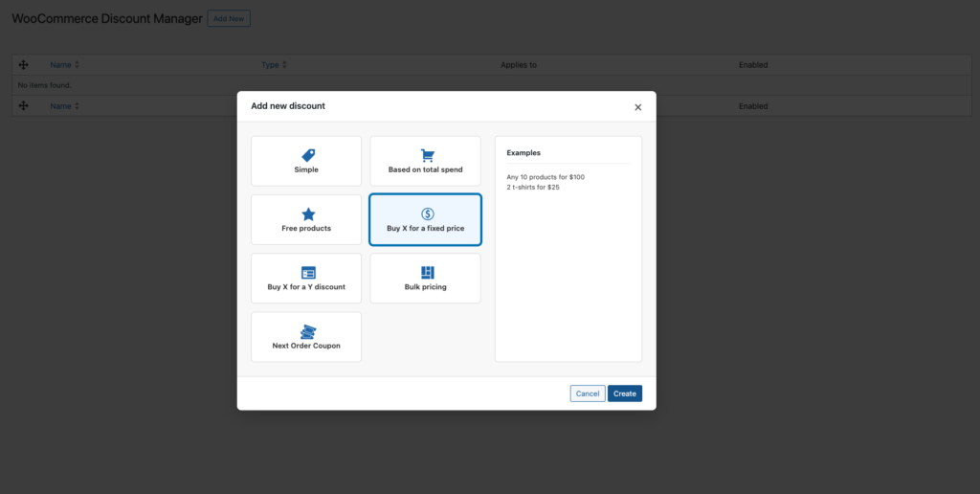Click the 'Add new discount' dialog title
Image resolution: width=980 pixels, height=494 pixels.
(288, 105)
